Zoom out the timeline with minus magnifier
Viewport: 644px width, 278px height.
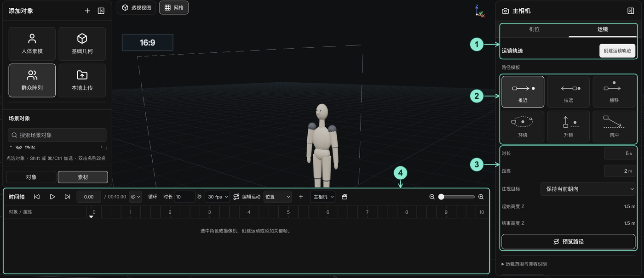(x=432, y=197)
